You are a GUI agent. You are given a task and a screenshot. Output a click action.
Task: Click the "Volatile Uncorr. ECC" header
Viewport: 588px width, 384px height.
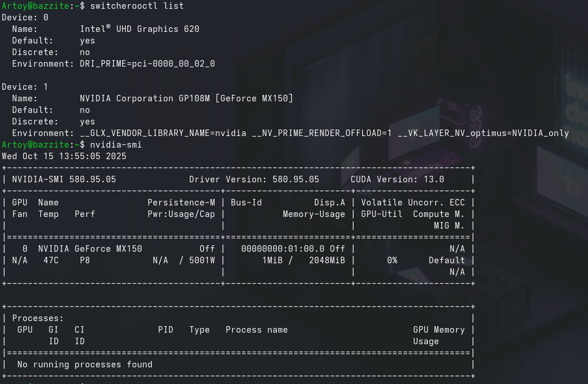point(413,203)
